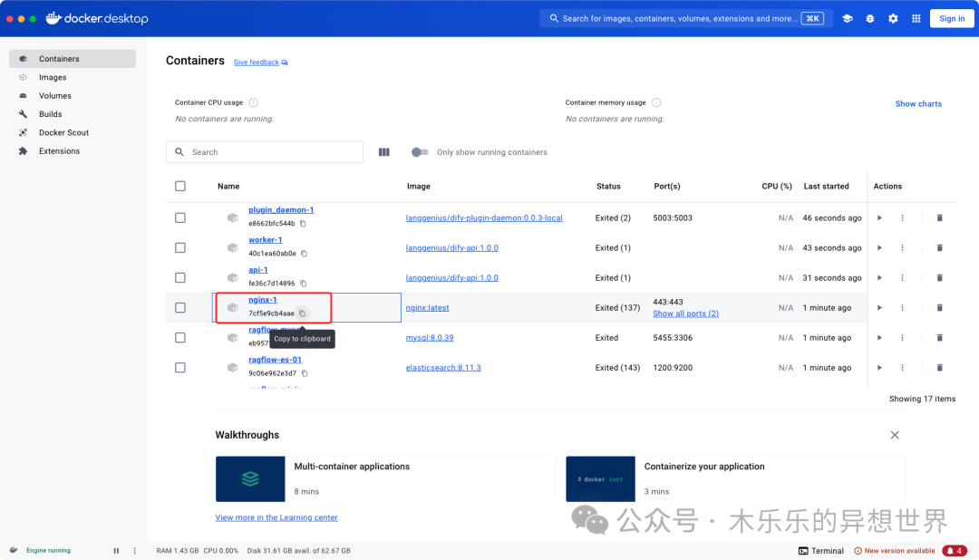The width and height of the screenshot is (979, 560).
Task: Open more actions menu for worker-1
Action: click(902, 248)
